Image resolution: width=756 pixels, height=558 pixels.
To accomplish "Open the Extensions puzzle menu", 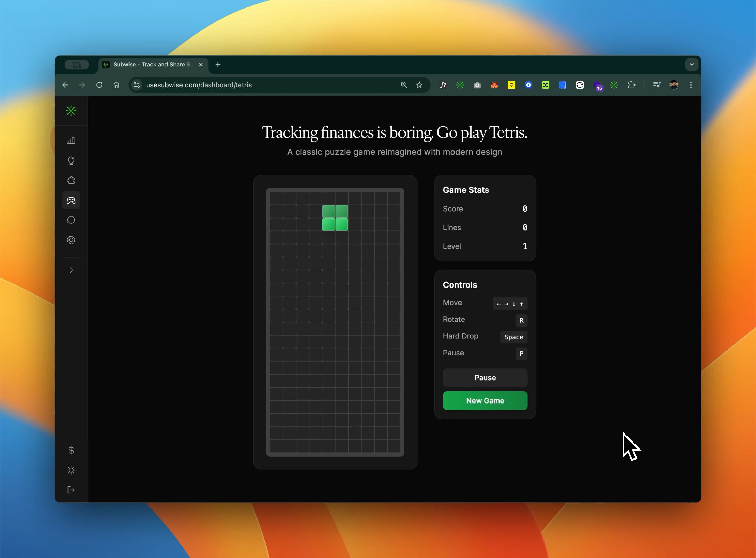I will [x=631, y=85].
